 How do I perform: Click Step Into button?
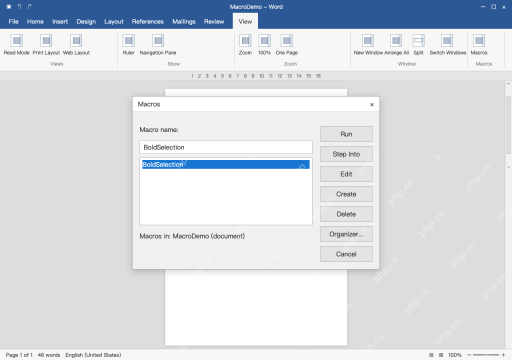point(346,154)
